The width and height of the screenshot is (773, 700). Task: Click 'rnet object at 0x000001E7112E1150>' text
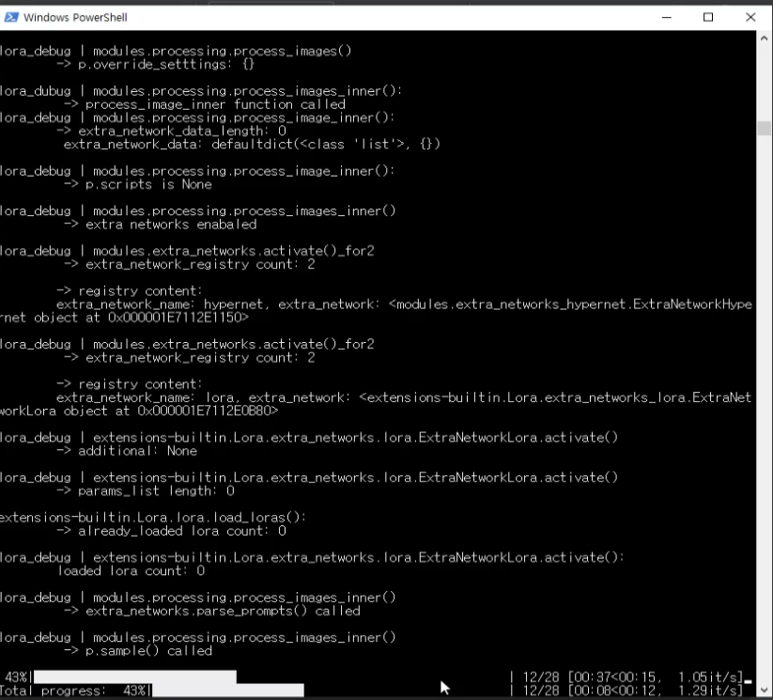click(124, 318)
